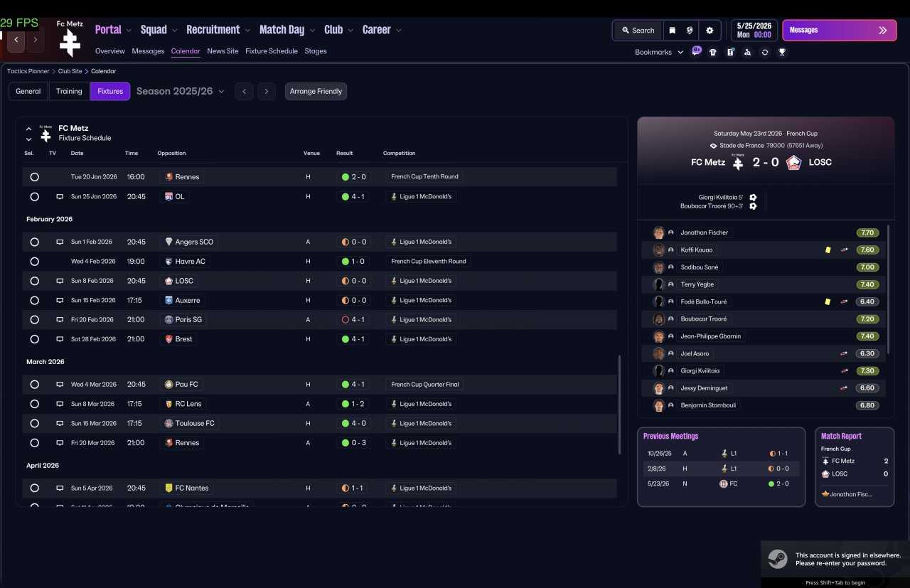The width and height of the screenshot is (910, 588).
Task: Switch to the General tab
Action: 28,91
